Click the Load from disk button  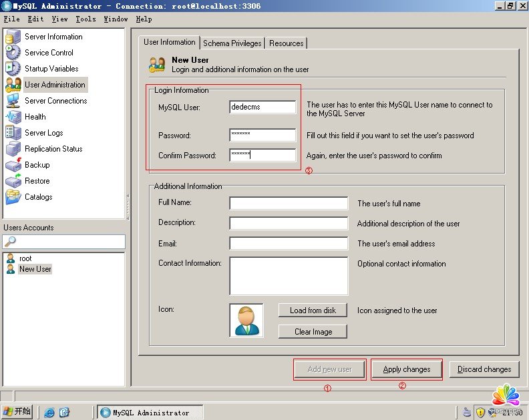tap(313, 310)
